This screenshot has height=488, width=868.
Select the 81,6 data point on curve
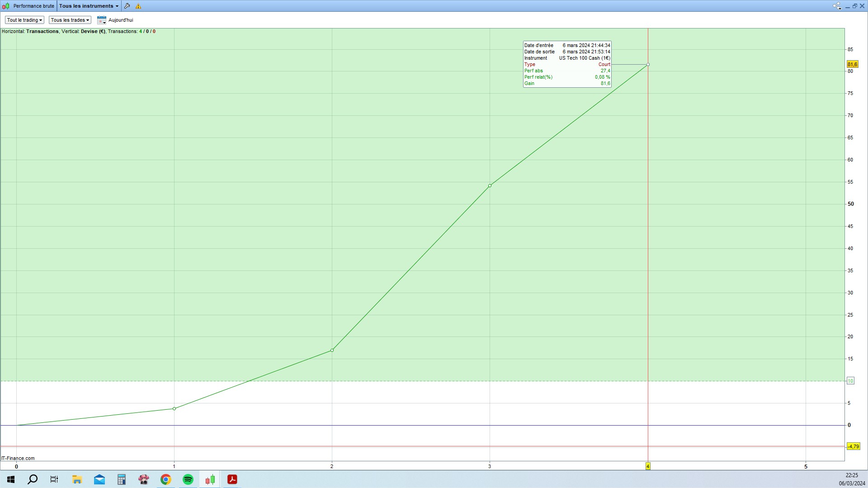tap(648, 65)
